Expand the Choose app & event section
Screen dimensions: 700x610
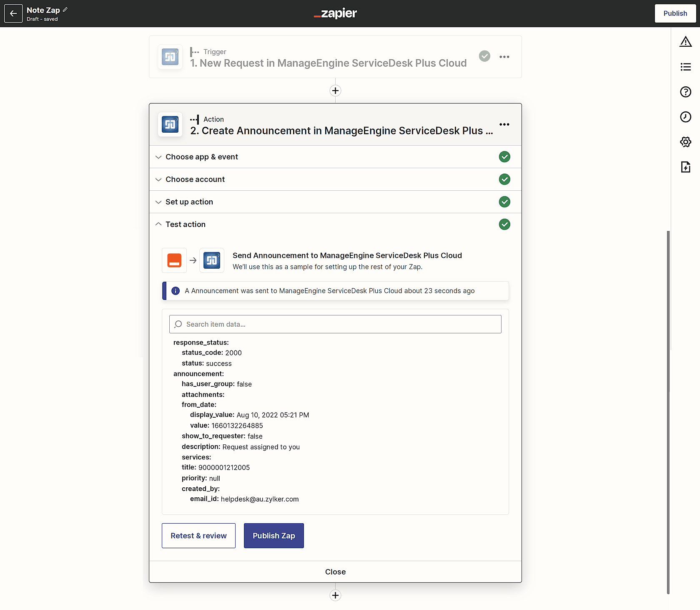click(x=335, y=157)
